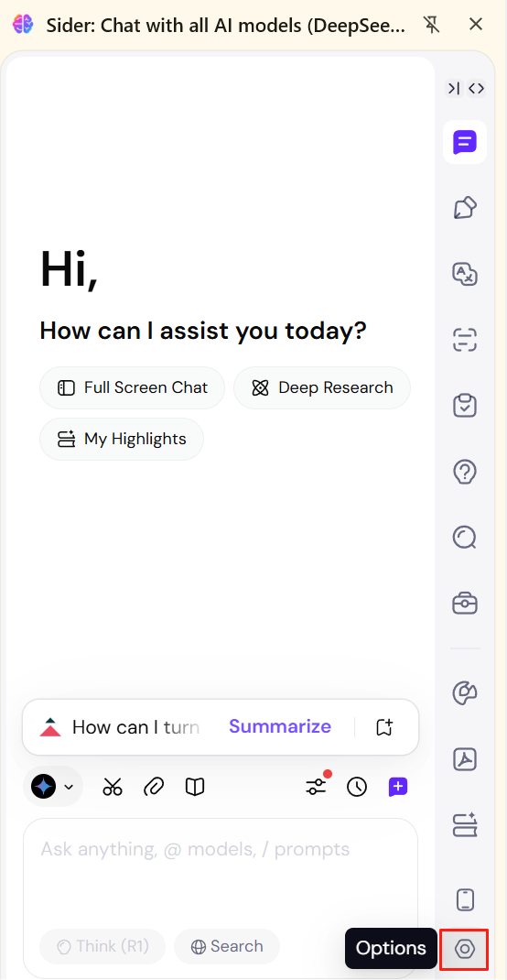Open the Chat panel in the sidebar
The width and height of the screenshot is (507, 980).
pos(465,143)
